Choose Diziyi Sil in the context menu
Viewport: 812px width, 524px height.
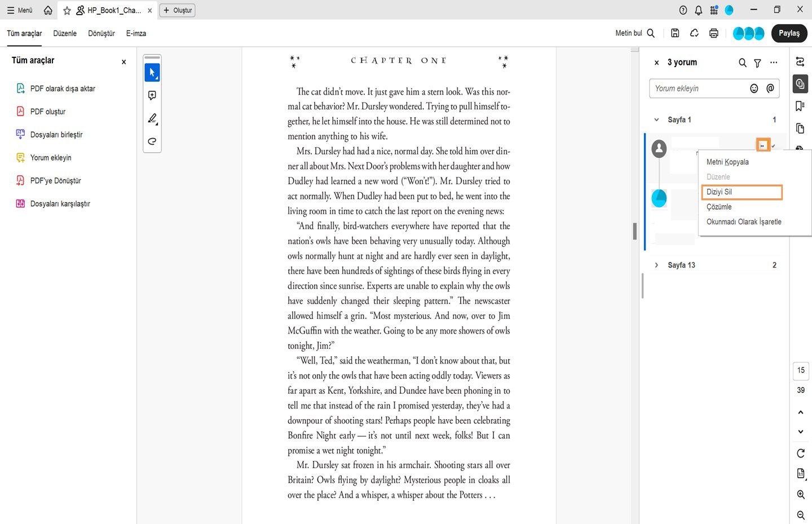pyautogui.click(x=742, y=192)
